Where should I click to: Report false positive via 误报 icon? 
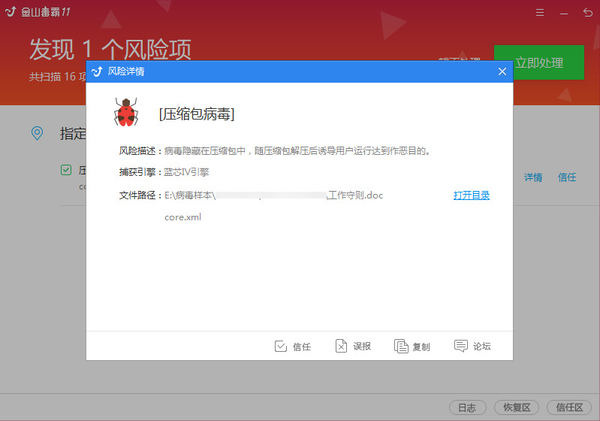tap(341, 346)
